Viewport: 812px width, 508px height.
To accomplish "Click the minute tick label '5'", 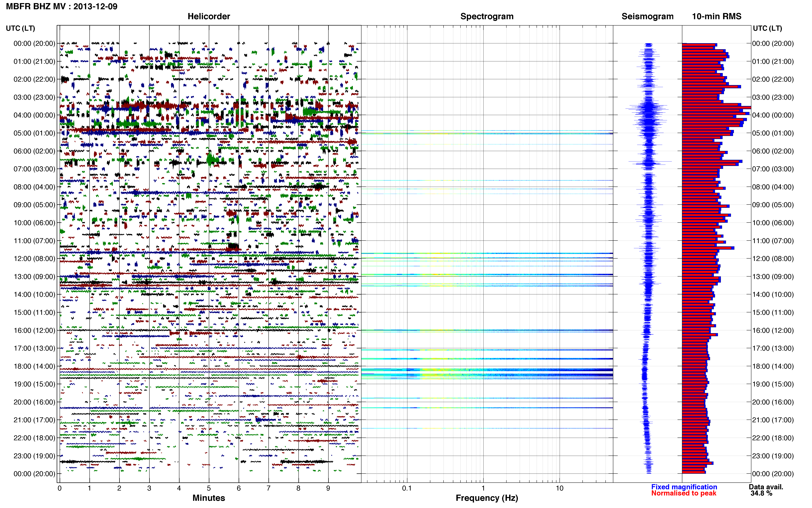I will coord(209,488).
